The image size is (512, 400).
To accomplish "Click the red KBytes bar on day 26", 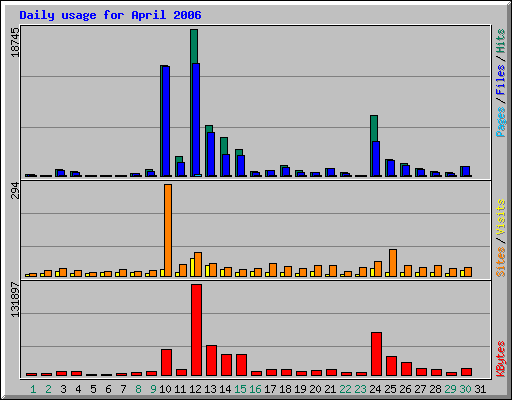I will 406,369.
